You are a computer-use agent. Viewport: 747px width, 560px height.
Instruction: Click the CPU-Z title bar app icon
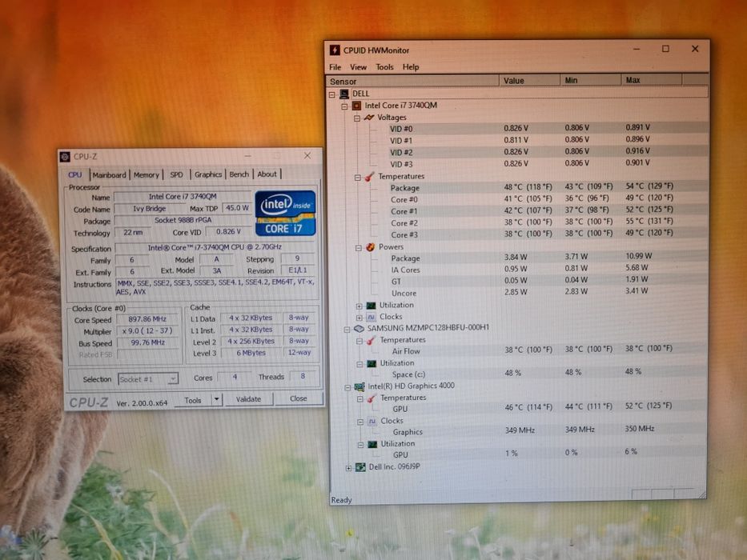click(x=66, y=157)
